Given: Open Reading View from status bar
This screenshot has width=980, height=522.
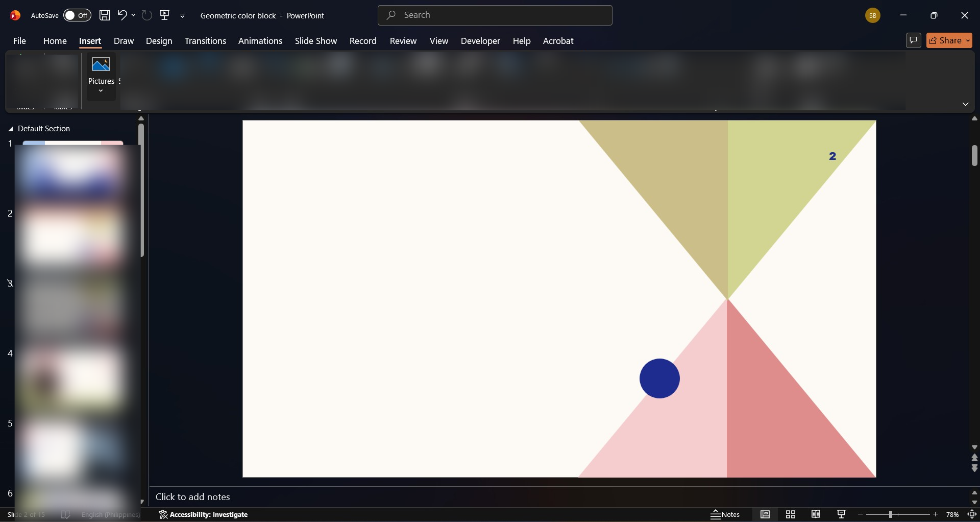Looking at the screenshot, I should [816, 514].
